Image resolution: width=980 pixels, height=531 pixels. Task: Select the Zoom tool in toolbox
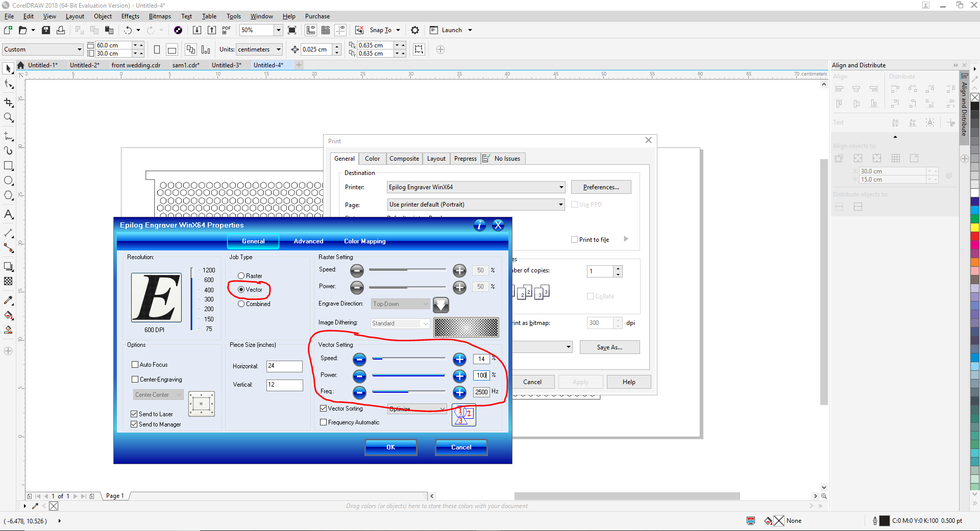(8, 118)
